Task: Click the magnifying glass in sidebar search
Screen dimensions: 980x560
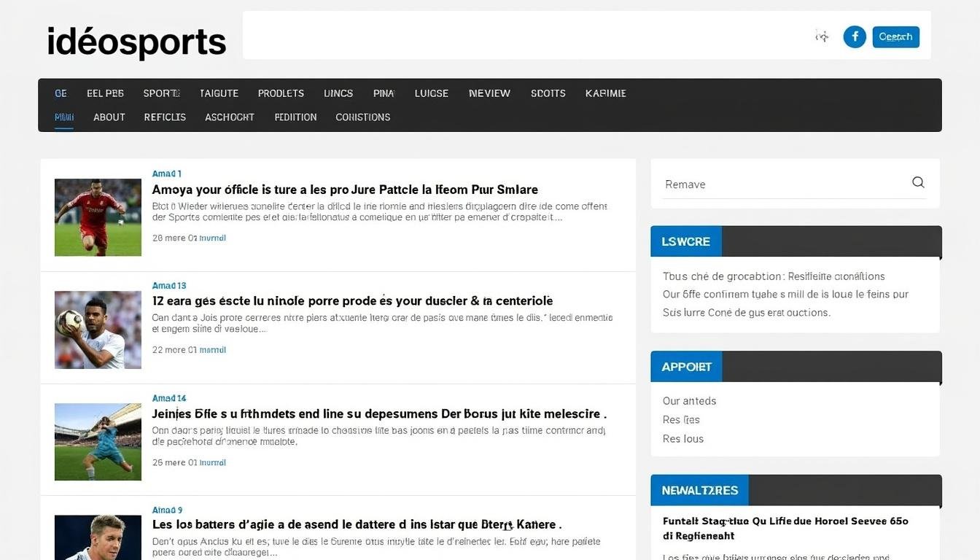Action: pos(917,182)
